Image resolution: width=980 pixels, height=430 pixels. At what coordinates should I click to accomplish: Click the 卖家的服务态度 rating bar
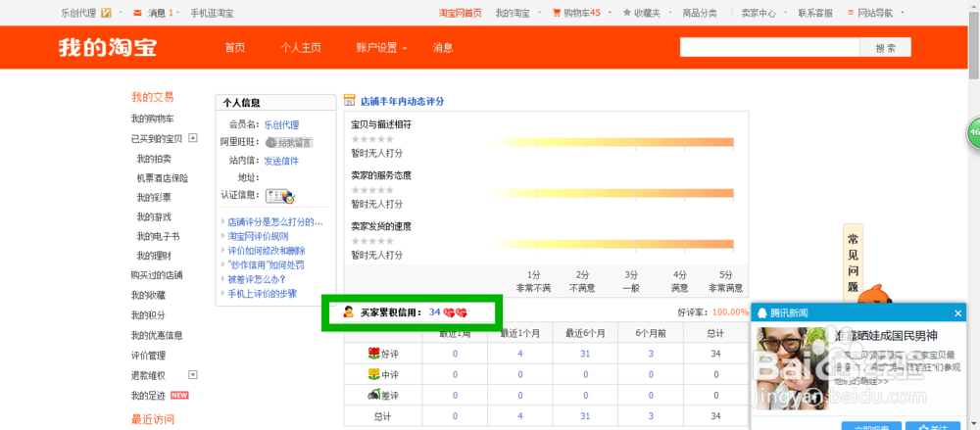point(612,193)
